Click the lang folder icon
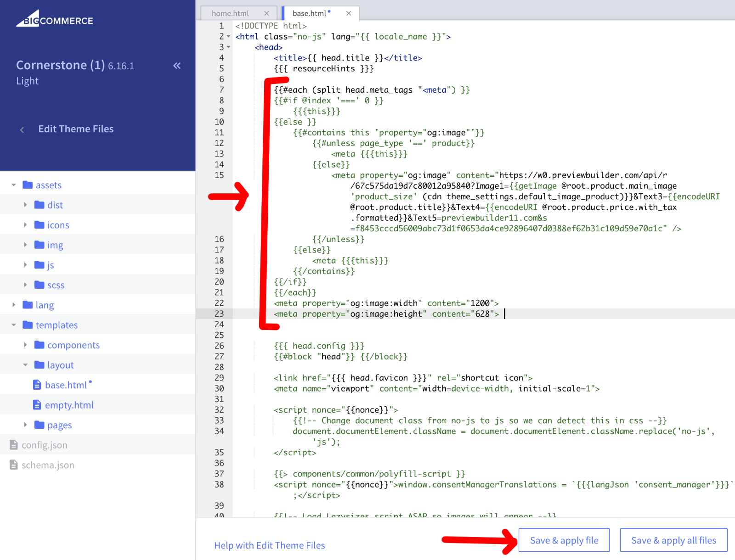Screen dimensions: 735x560 28,305
